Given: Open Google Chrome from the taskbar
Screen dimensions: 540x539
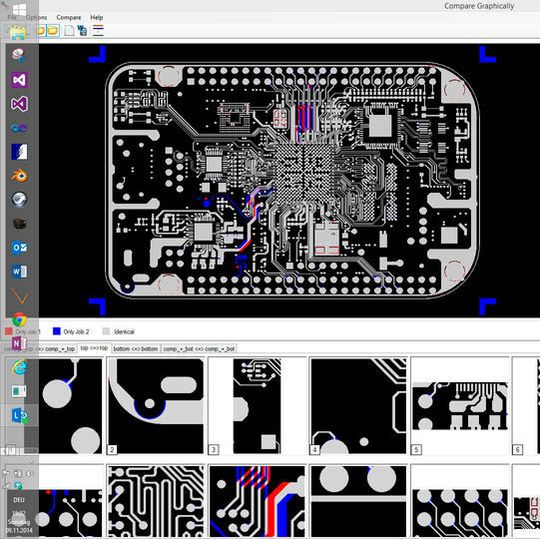Looking at the screenshot, I should tap(20, 320).
